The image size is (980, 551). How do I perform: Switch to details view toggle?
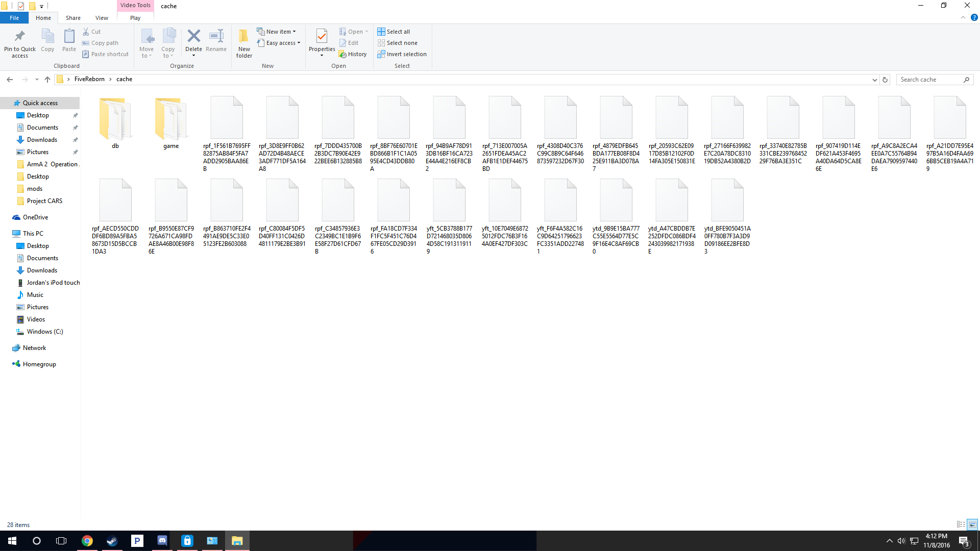961,524
